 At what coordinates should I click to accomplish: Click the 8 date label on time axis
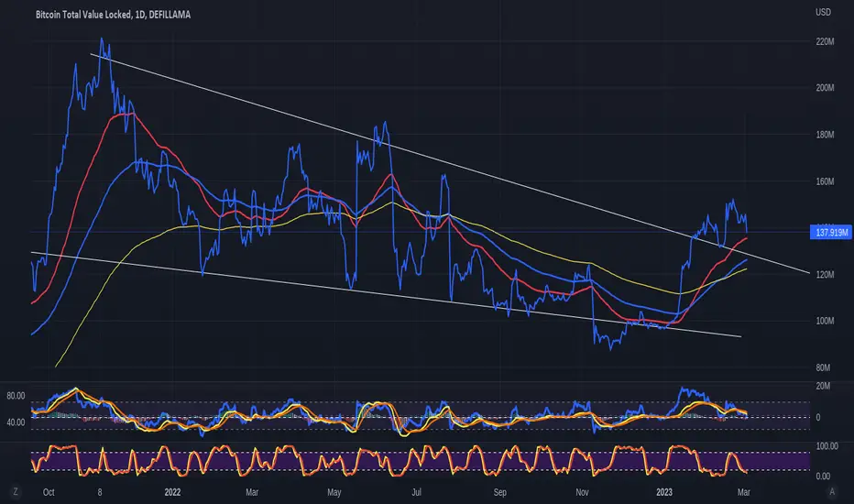tap(100, 492)
